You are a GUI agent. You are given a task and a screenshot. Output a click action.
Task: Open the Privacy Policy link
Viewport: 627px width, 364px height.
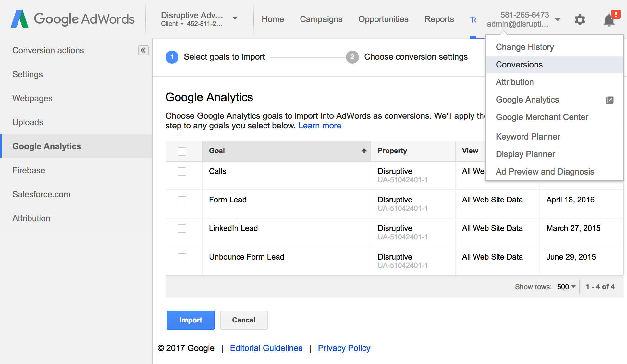[x=344, y=348]
